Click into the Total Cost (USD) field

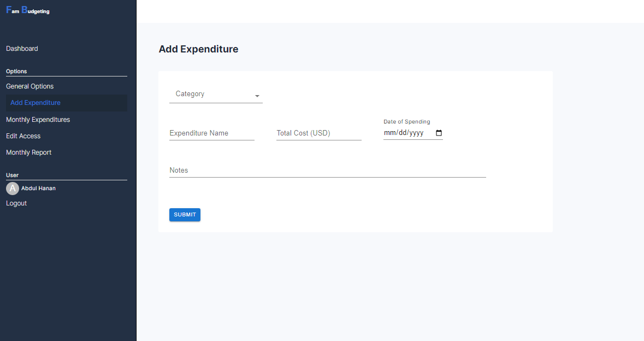coord(318,133)
